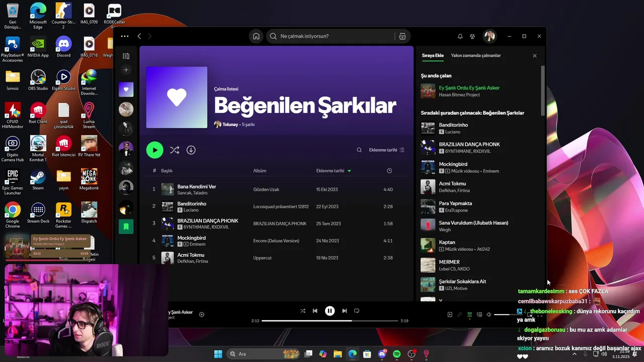
Task: Add current song to Liked Songs
Action: [202, 315]
